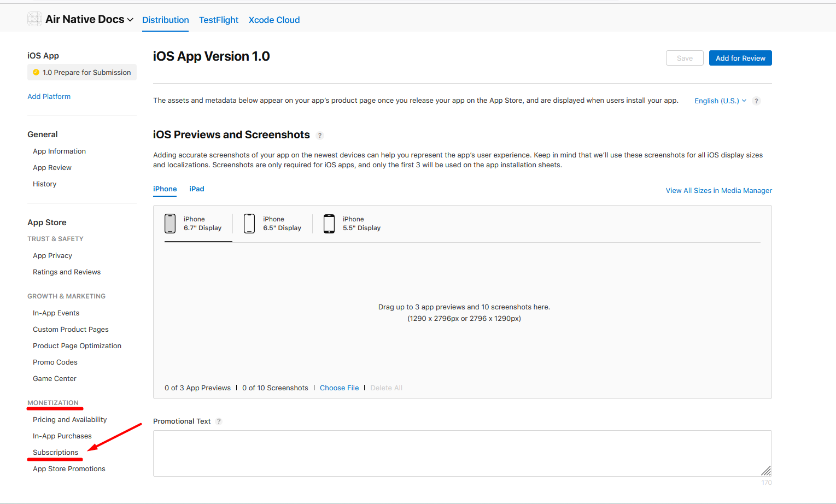Click the Add for Review button
836x504 pixels.
(740, 58)
